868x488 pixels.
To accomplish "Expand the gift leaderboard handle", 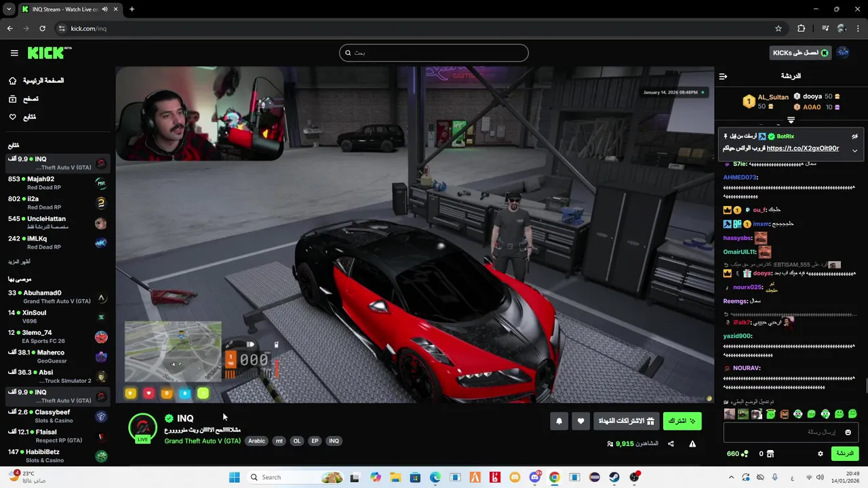I will (x=791, y=120).
